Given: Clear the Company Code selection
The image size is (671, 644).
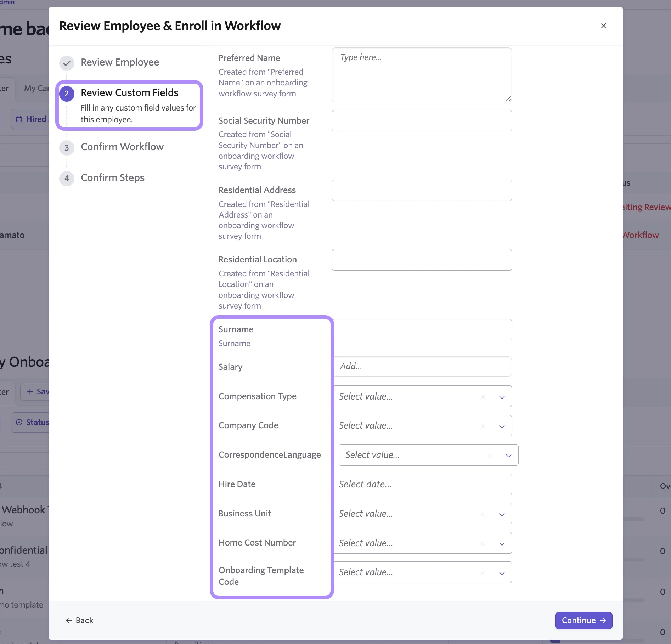Looking at the screenshot, I should coord(483,426).
